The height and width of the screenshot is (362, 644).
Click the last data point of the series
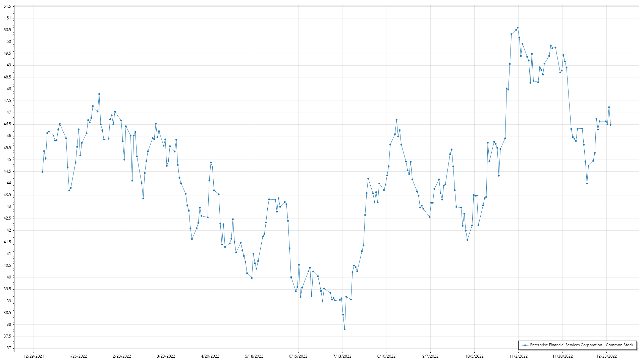[610, 125]
